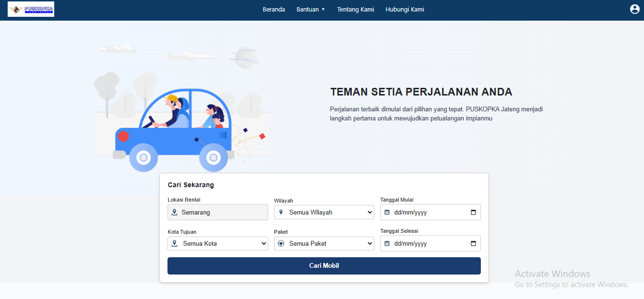This screenshot has width=644, height=299.
Task: Open the Tanggal Selesai calendar picker icon
Action: click(473, 243)
